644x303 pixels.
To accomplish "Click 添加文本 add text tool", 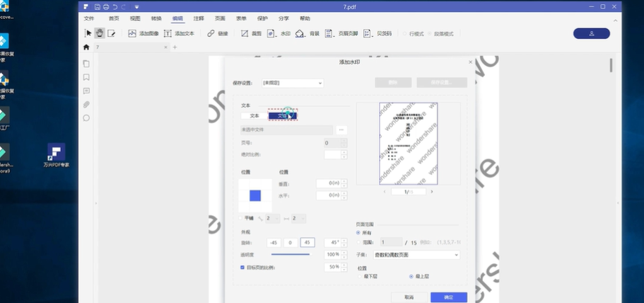I will [179, 34].
